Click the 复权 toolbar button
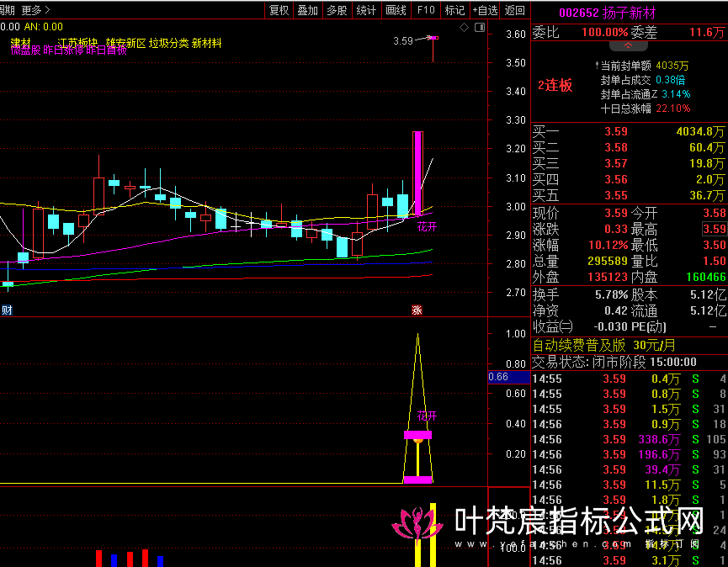The height and width of the screenshot is (567, 728). 279,10
